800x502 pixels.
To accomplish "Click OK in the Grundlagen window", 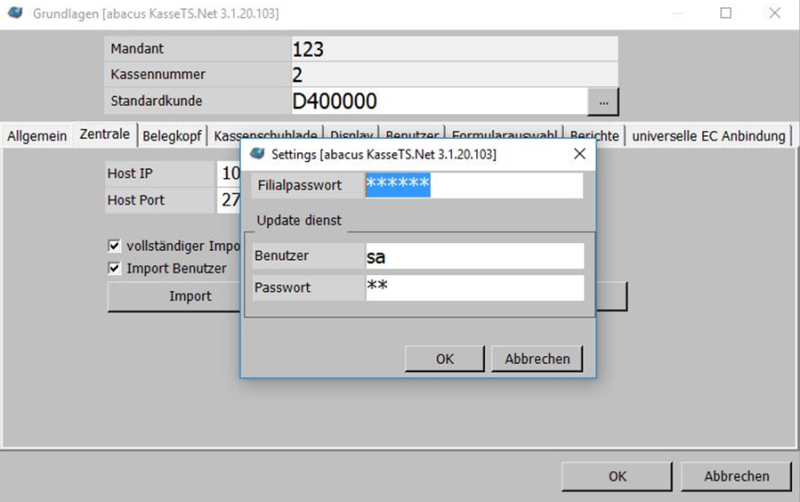I will pyautogui.click(x=617, y=476).
